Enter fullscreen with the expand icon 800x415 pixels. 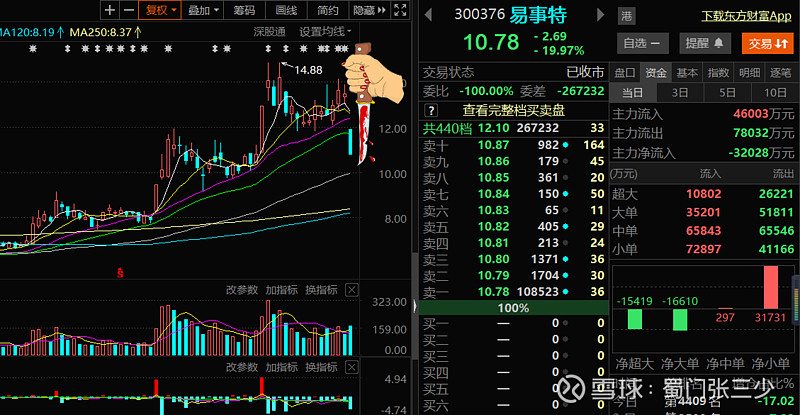pos(401,10)
